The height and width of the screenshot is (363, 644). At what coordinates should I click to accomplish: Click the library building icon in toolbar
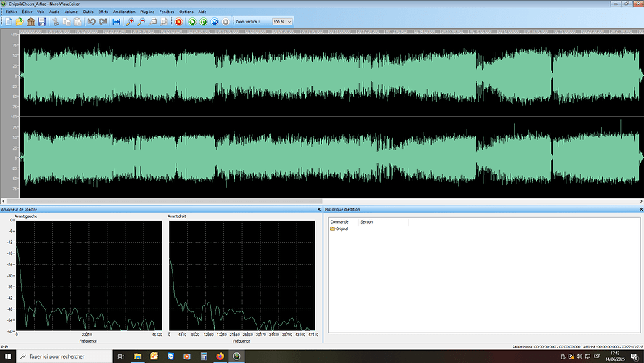30,22
